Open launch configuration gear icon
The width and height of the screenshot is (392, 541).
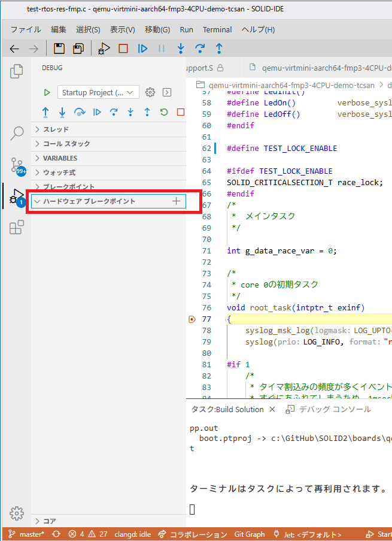151,92
